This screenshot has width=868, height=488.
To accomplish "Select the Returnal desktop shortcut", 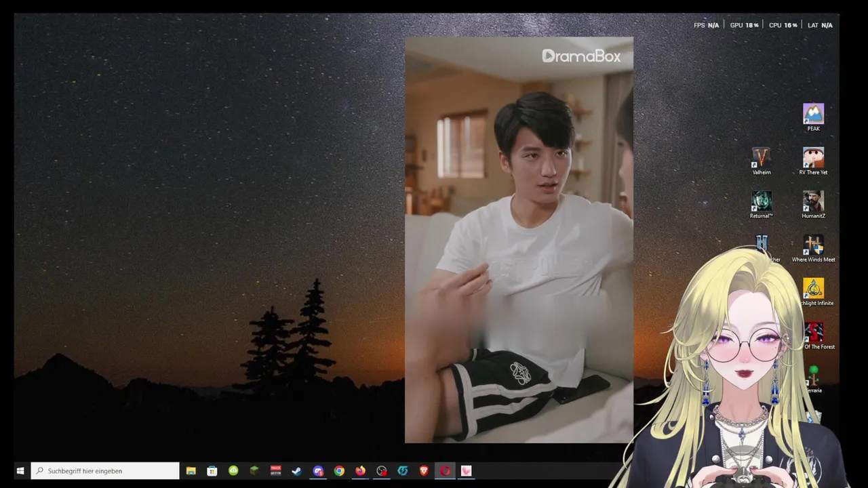I will pyautogui.click(x=761, y=205).
